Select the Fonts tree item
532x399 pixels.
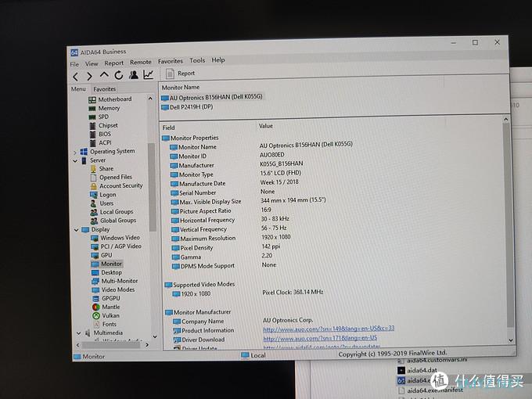[110, 325]
